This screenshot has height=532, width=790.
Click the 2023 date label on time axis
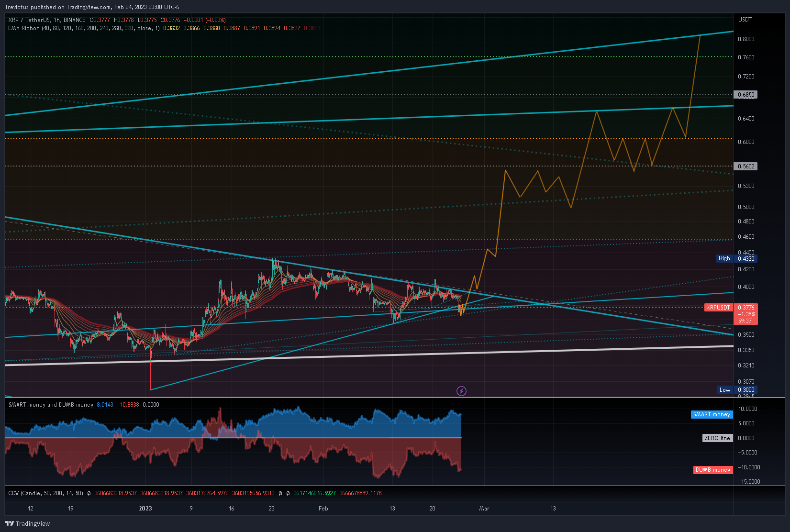pyautogui.click(x=145, y=509)
